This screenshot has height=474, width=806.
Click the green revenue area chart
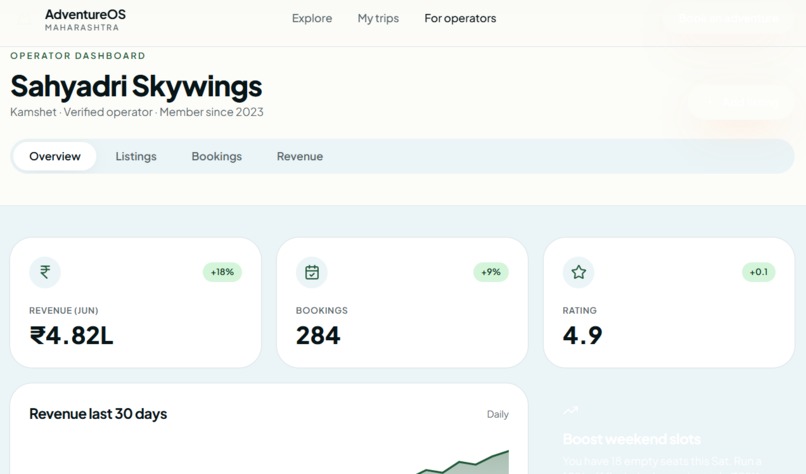point(463,463)
